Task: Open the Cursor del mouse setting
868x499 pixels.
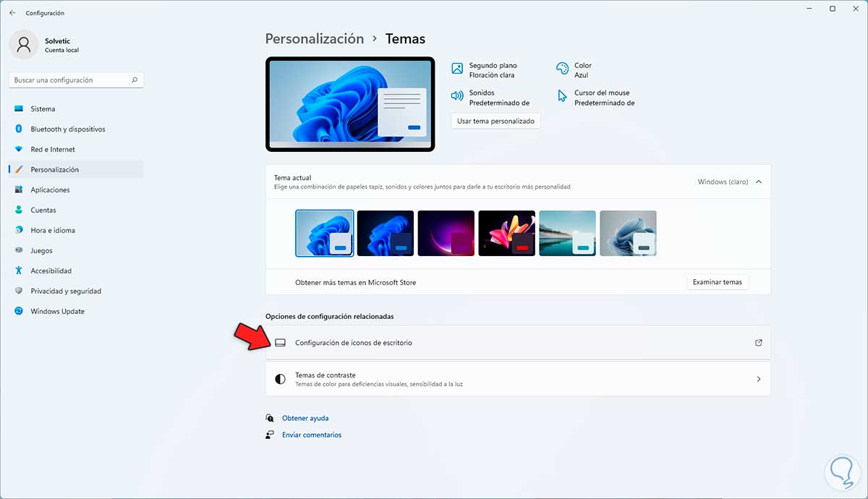Action: (595, 98)
